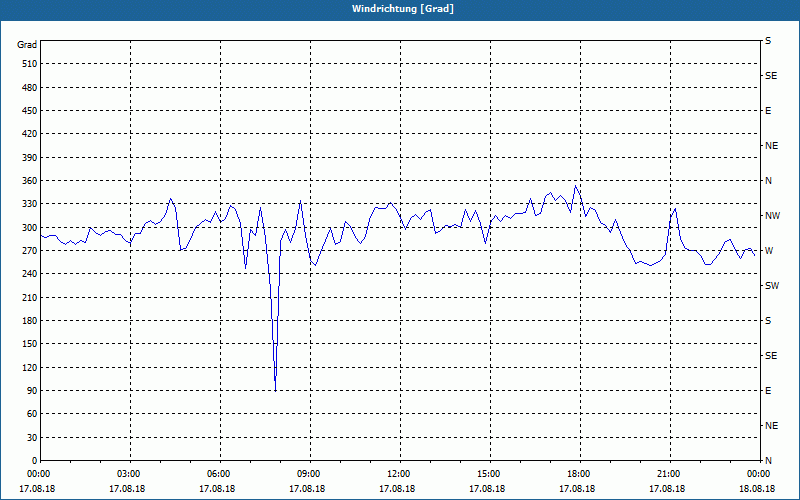Select the 60 y-axis value
Image resolution: width=800 pixels, height=500 pixels.
(32, 414)
